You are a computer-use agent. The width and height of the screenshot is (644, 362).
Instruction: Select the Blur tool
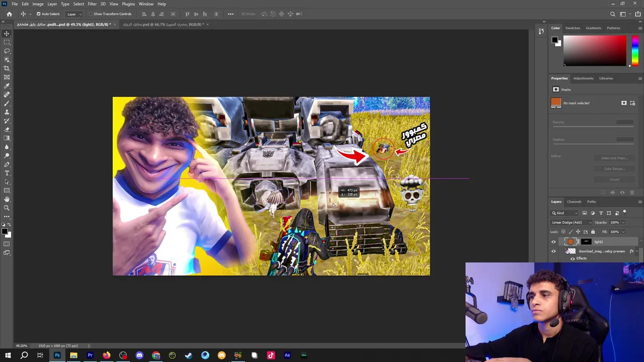coord(7,147)
